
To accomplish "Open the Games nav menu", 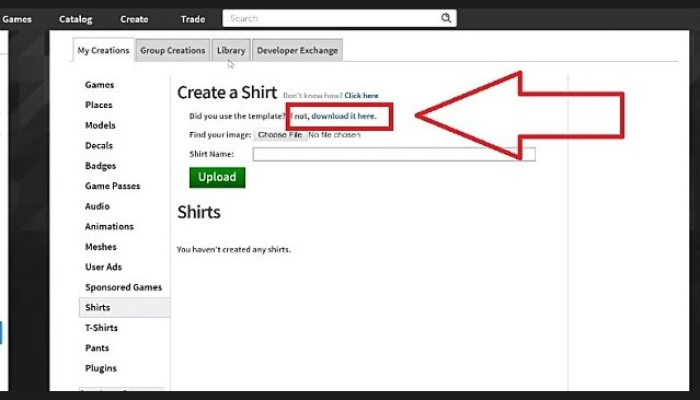I will click(17, 19).
